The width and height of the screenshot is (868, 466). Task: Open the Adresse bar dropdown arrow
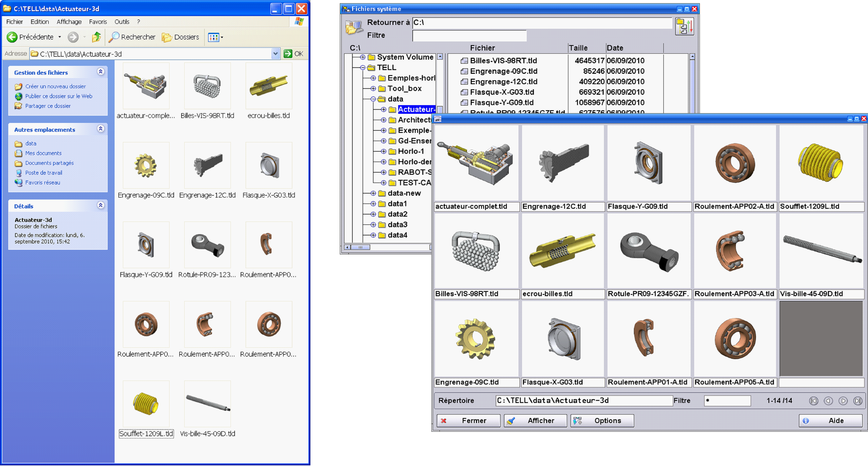275,54
